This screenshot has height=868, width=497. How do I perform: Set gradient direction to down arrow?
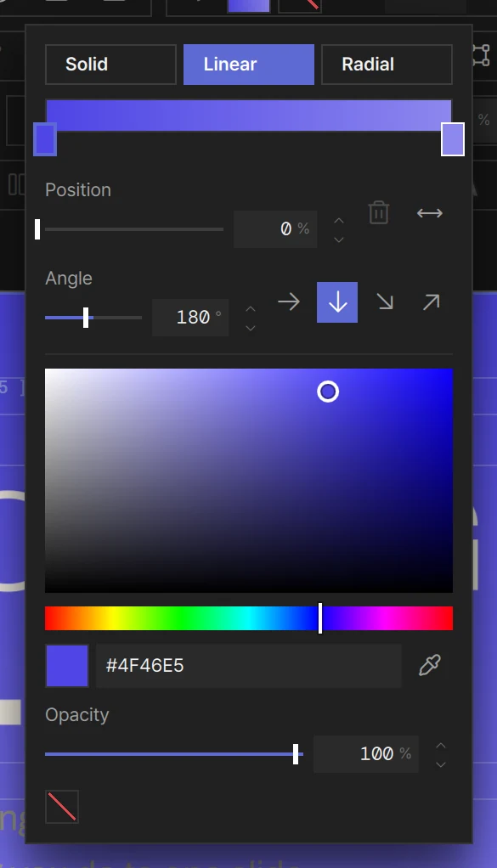pos(337,302)
